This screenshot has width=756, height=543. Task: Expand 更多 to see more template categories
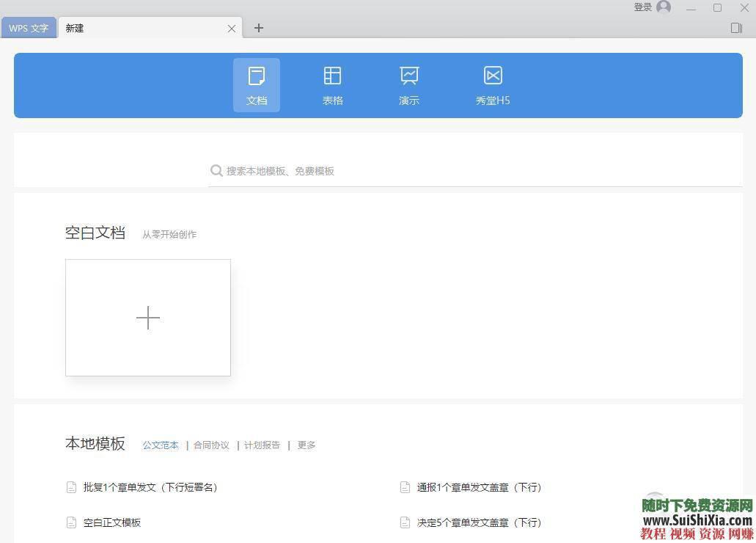(306, 445)
